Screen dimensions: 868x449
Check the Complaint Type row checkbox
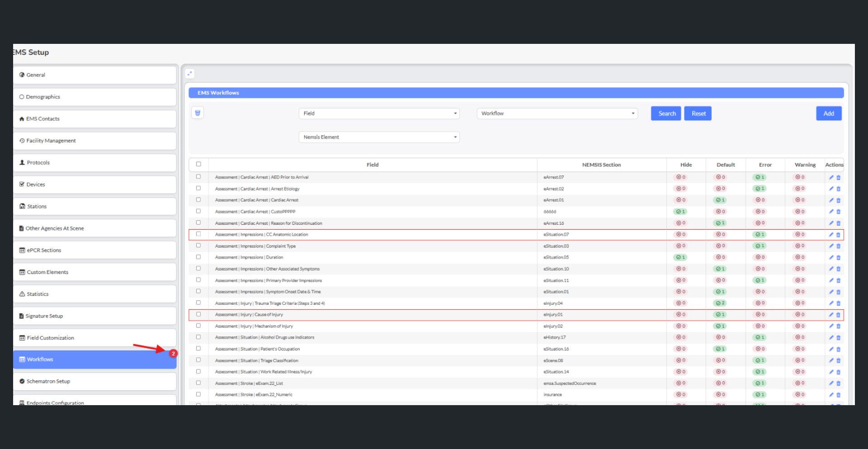(198, 246)
